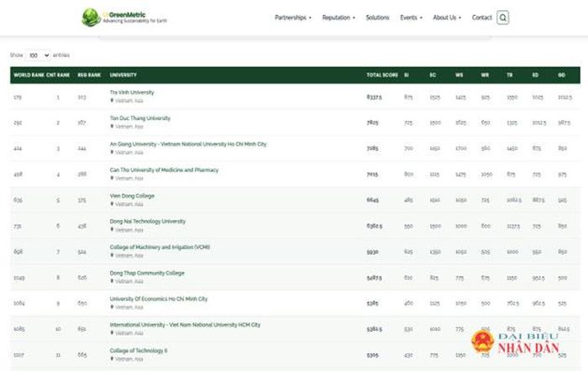Screen dimensions: 588x371
Task: Sort by University column header
Action: 123,75
